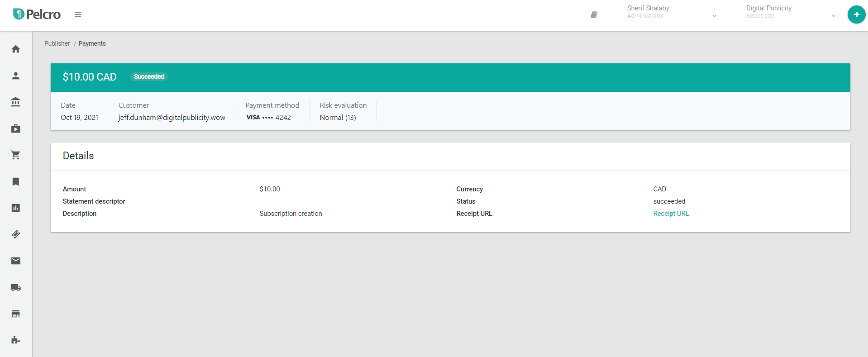Click the Oct 19, 2021 date value
Image resolution: width=868 pixels, height=357 pixels.
79,118
